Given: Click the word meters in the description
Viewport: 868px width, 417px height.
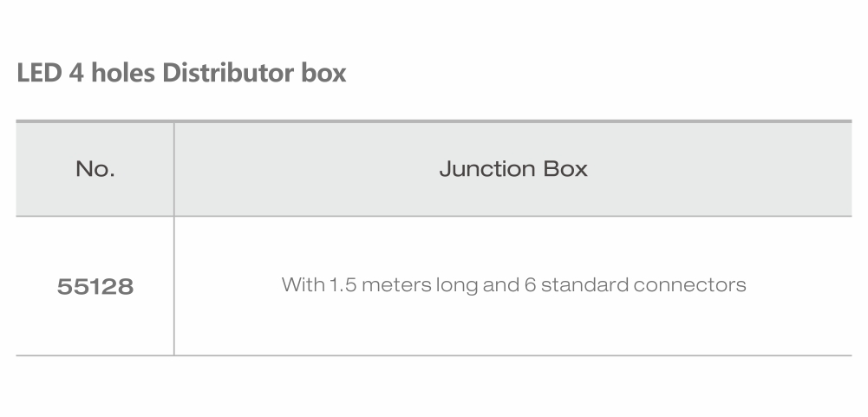Looking at the screenshot, I should click(396, 285).
